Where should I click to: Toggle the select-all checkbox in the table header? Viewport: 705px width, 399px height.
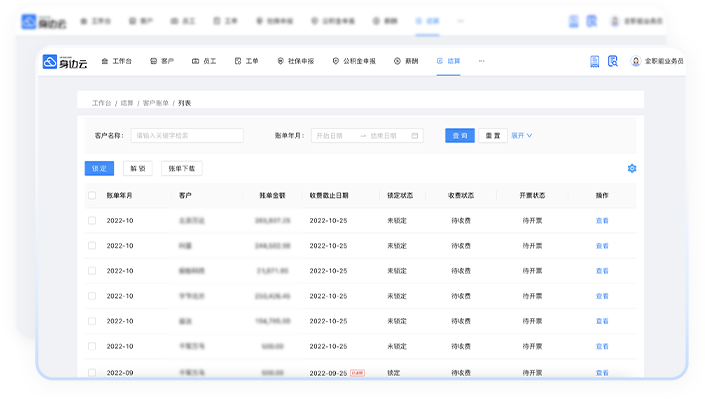92,195
